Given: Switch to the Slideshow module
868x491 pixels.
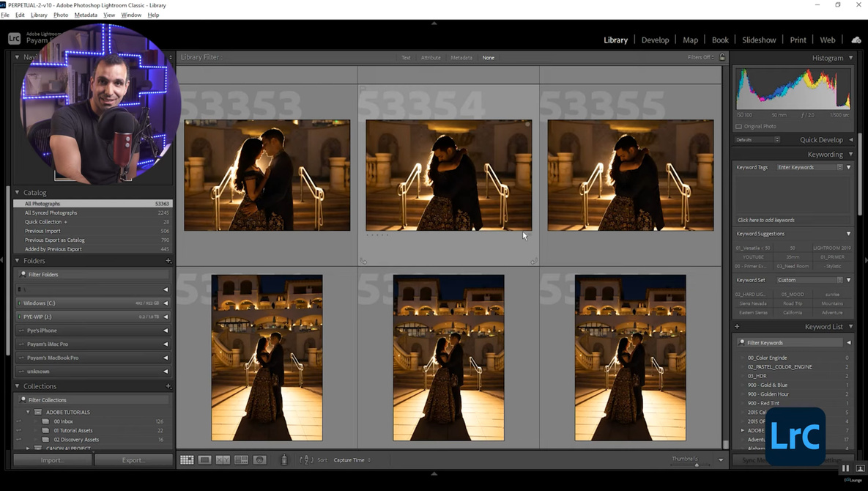Looking at the screenshot, I should 759,40.
